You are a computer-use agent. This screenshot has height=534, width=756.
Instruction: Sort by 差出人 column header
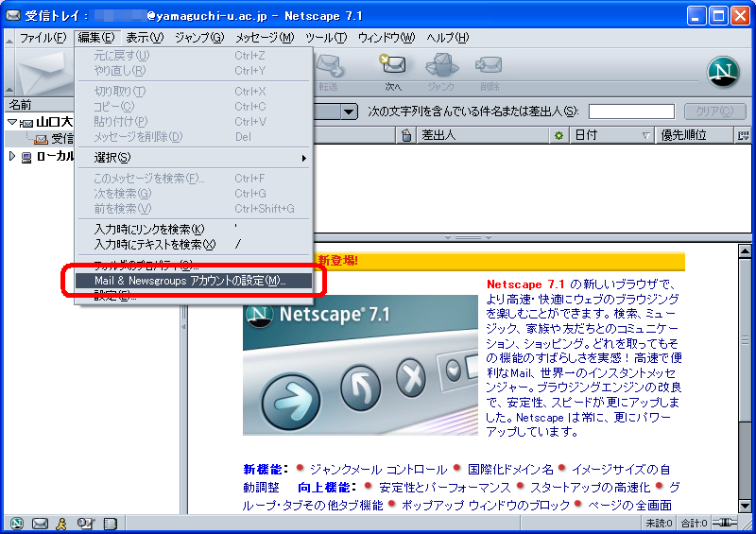pyautogui.click(x=481, y=135)
